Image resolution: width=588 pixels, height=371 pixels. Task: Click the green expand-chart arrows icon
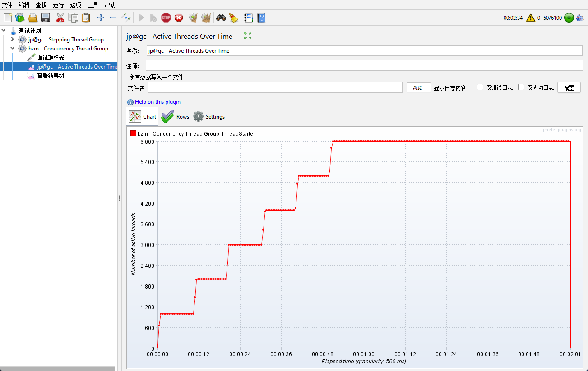[248, 36]
